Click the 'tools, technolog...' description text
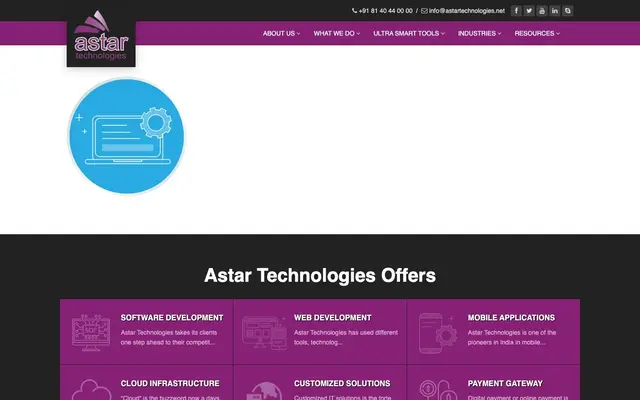The width and height of the screenshot is (640, 400). pos(318,342)
